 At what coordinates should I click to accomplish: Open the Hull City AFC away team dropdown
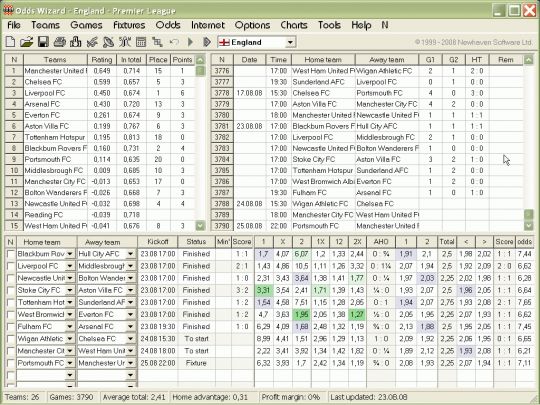(131, 254)
